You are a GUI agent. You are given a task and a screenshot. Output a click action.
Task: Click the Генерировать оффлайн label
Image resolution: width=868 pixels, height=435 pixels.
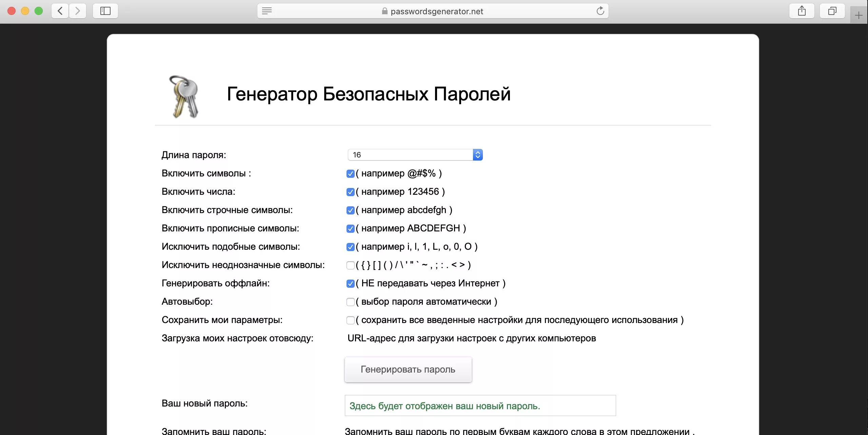216,283
